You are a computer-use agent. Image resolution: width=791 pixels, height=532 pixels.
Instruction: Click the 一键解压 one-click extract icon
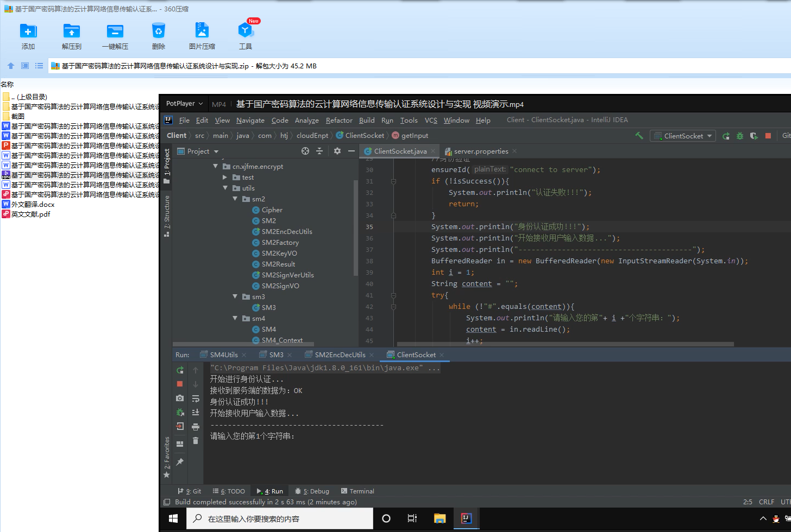click(x=115, y=31)
